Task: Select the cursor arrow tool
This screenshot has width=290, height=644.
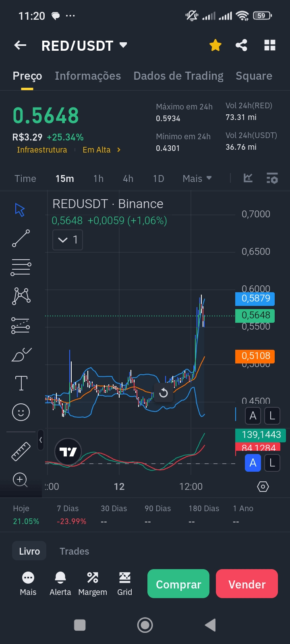Action: (x=20, y=210)
